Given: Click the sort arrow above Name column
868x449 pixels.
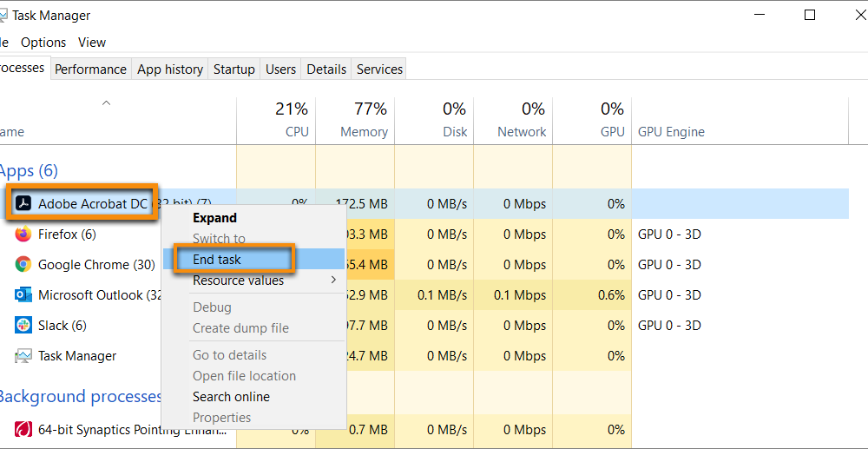Looking at the screenshot, I should point(107,103).
